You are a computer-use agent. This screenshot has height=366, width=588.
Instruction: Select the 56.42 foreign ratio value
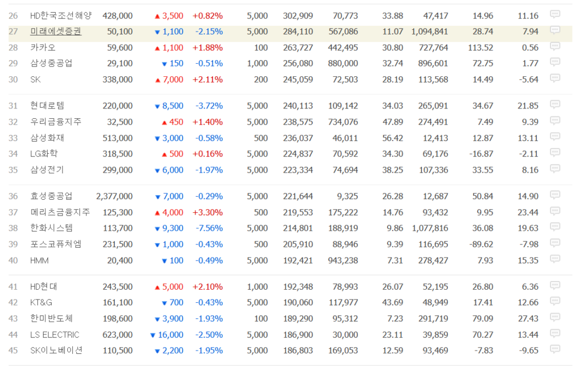[x=393, y=138]
